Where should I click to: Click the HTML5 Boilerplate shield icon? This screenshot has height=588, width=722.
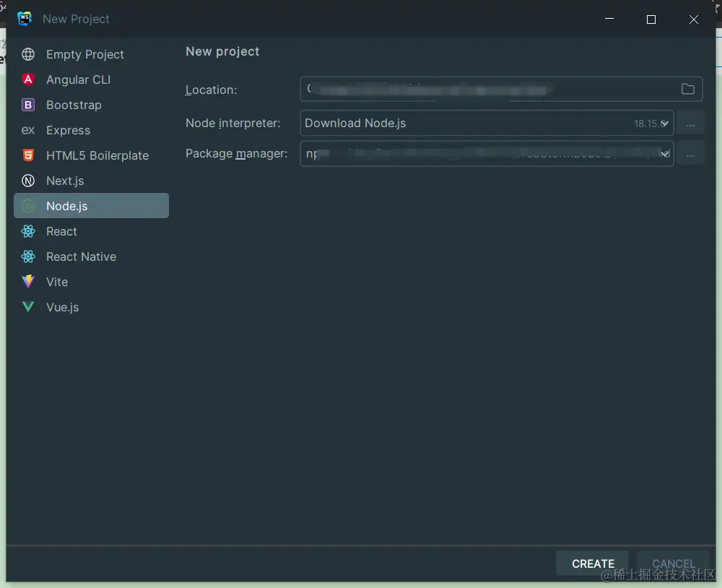pos(28,155)
